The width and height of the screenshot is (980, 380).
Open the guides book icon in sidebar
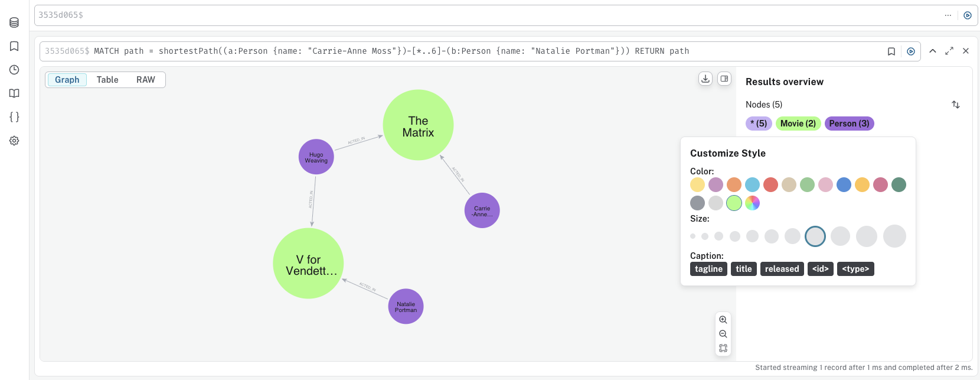[x=14, y=93]
